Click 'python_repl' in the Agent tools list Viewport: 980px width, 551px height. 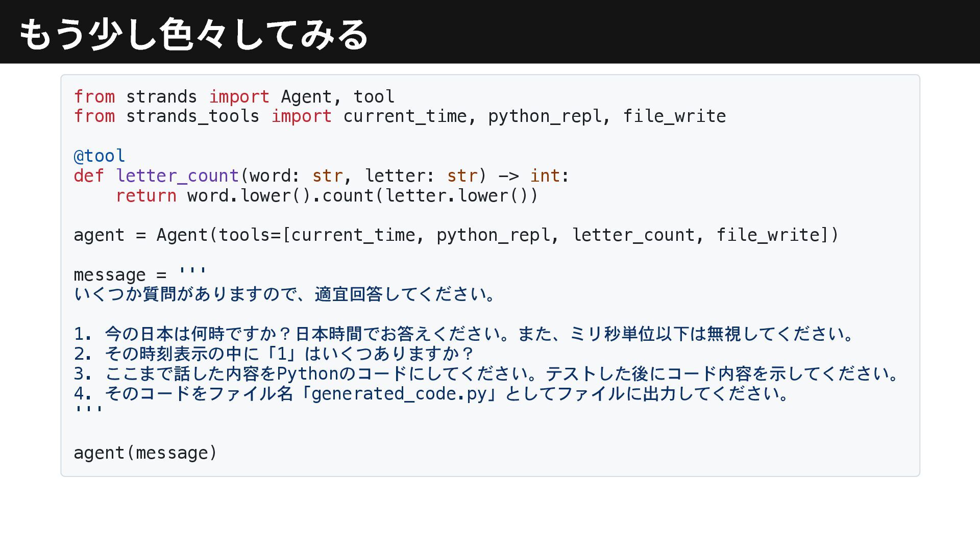pos(493,235)
